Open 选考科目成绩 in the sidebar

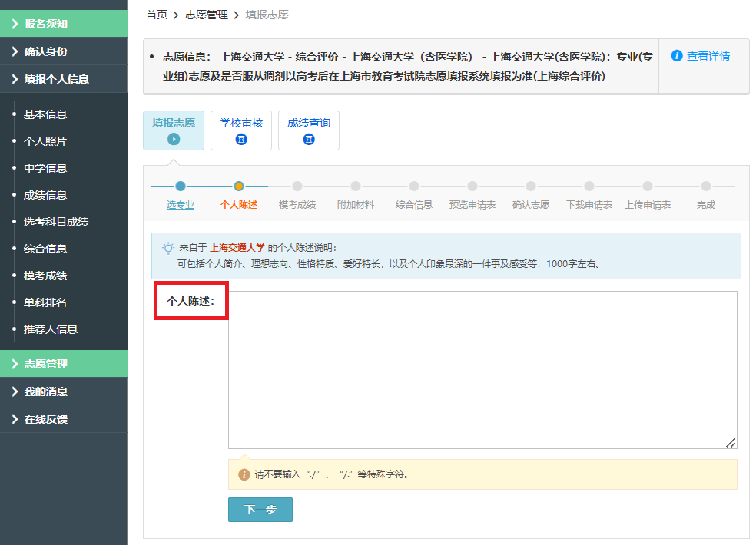coord(56,222)
